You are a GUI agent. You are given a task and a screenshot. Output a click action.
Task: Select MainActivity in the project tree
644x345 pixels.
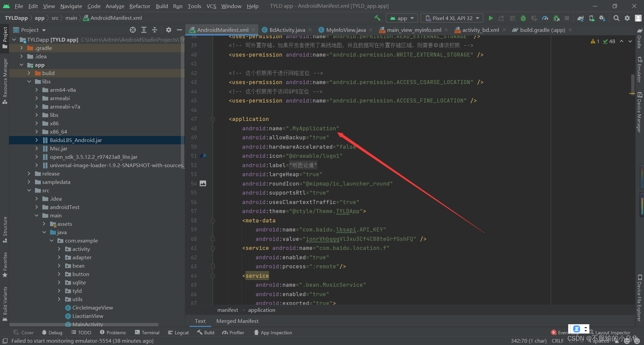(x=88, y=324)
